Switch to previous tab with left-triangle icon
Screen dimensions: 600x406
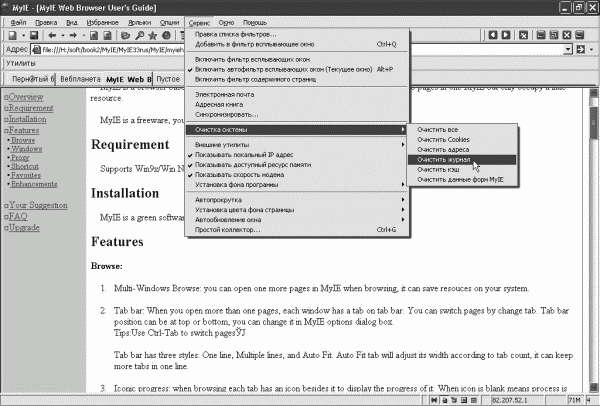[493, 35]
